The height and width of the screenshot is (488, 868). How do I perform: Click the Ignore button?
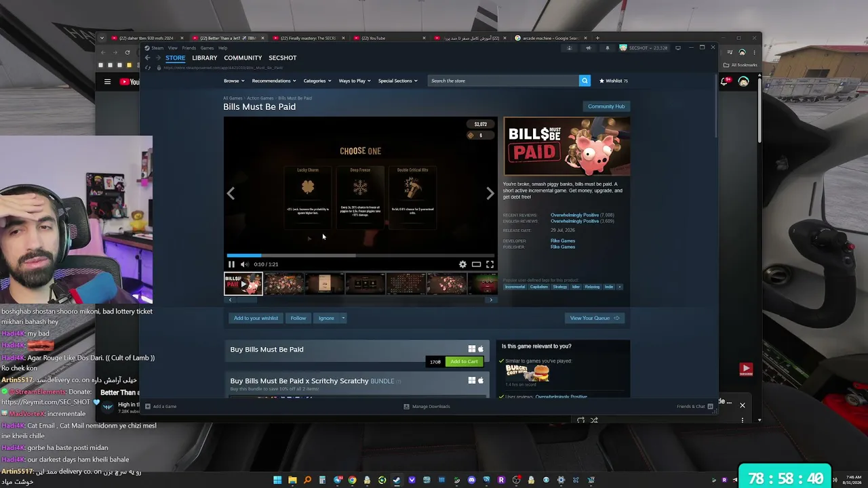tap(326, 318)
